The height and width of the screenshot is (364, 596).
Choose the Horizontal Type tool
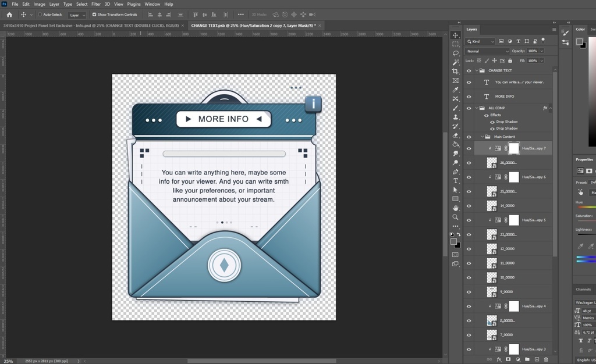456,181
